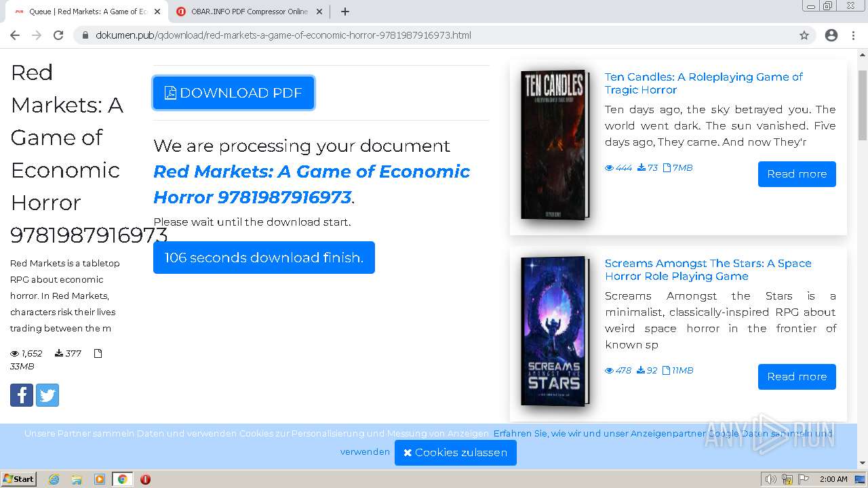Open the Chrome profile avatar menu
The image size is (868, 488).
(x=831, y=35)
